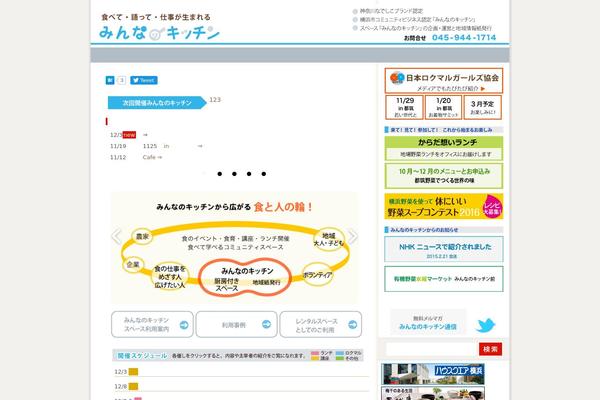Open the 次回開催みんなのキッチン banner

[157, 103]
